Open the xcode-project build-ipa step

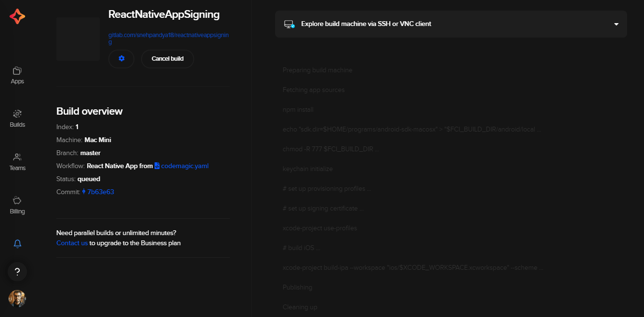413,267
